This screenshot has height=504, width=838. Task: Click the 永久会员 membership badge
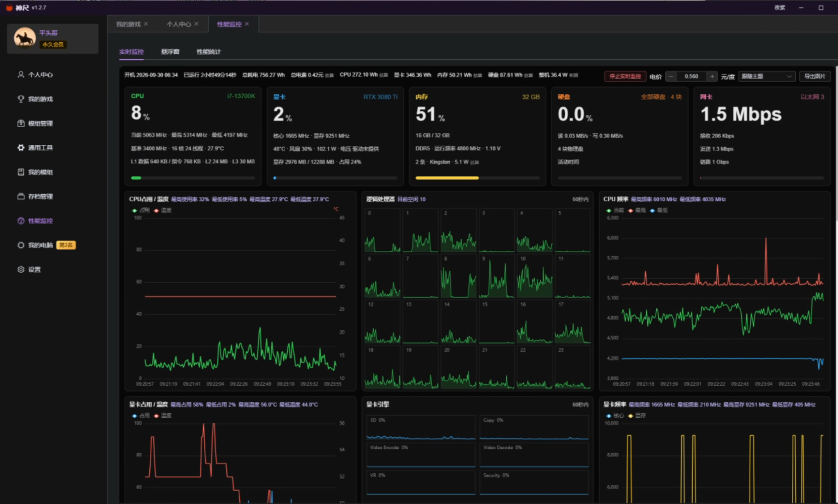(x=53, y=44)
